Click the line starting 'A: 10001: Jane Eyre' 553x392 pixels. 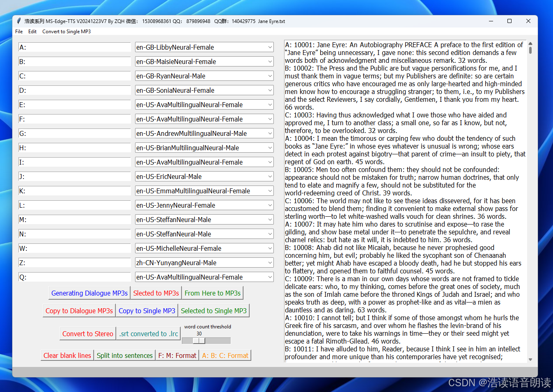click(x=404, y=45)
